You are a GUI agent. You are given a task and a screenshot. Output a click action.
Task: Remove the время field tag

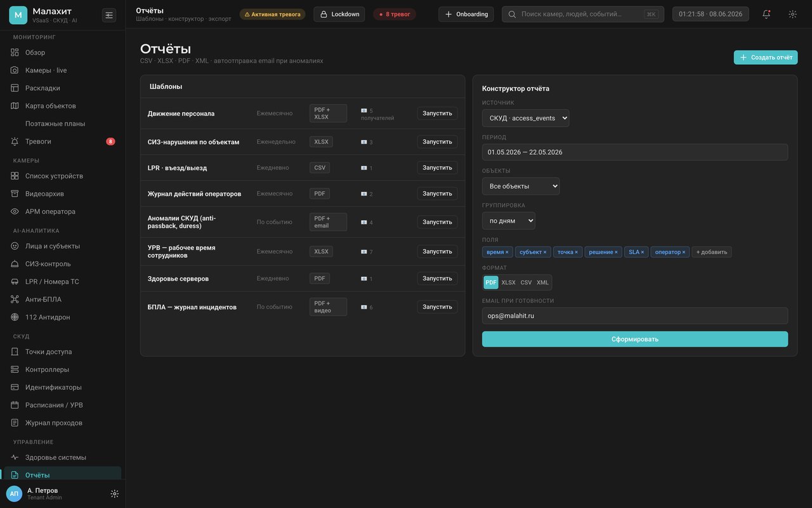click(507, 252)
